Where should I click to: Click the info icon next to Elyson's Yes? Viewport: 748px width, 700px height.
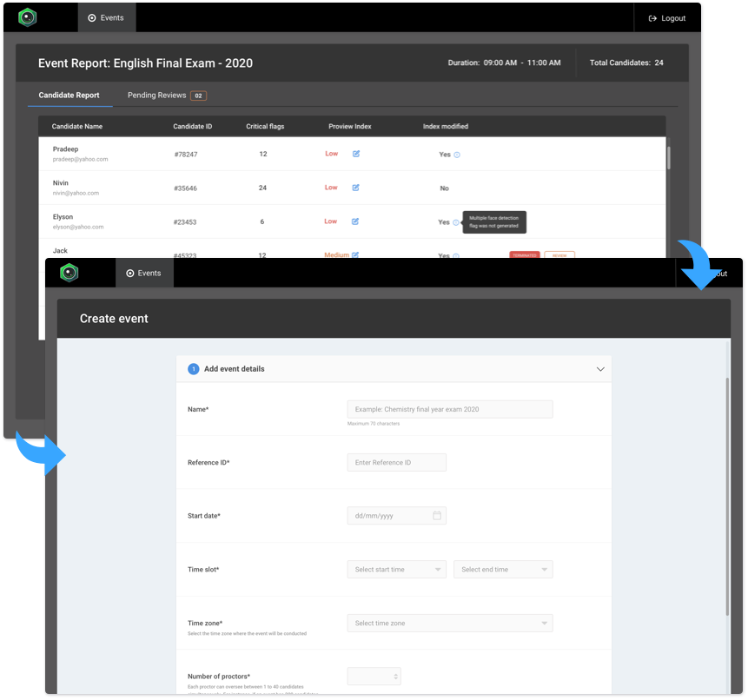pyautogui.click(x=456, y=222)
